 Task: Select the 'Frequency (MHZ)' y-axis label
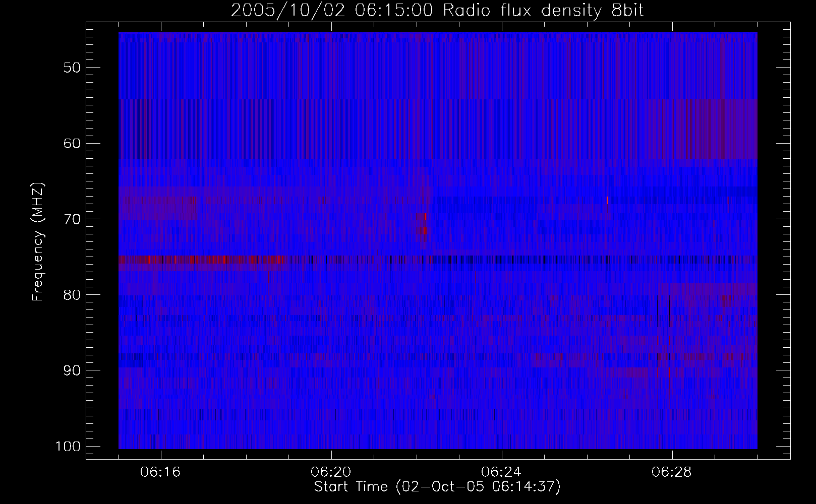click(x=38, y=242)
